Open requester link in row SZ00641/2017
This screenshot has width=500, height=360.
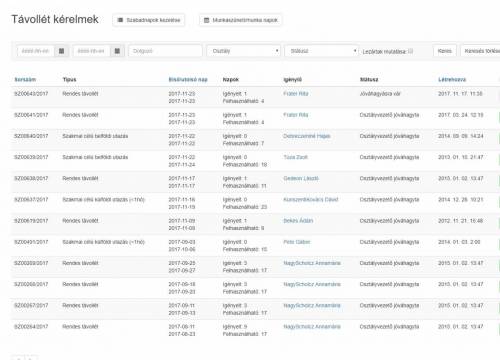pos(296,115)
